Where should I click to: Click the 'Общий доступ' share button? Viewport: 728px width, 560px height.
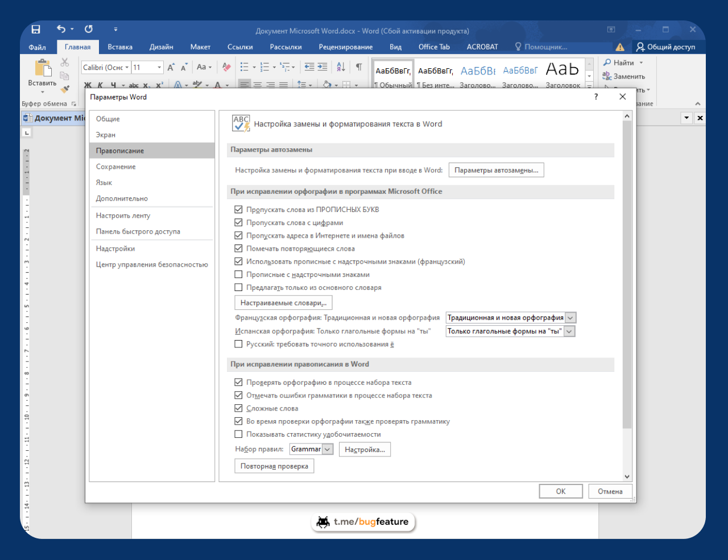pos(666,47)
